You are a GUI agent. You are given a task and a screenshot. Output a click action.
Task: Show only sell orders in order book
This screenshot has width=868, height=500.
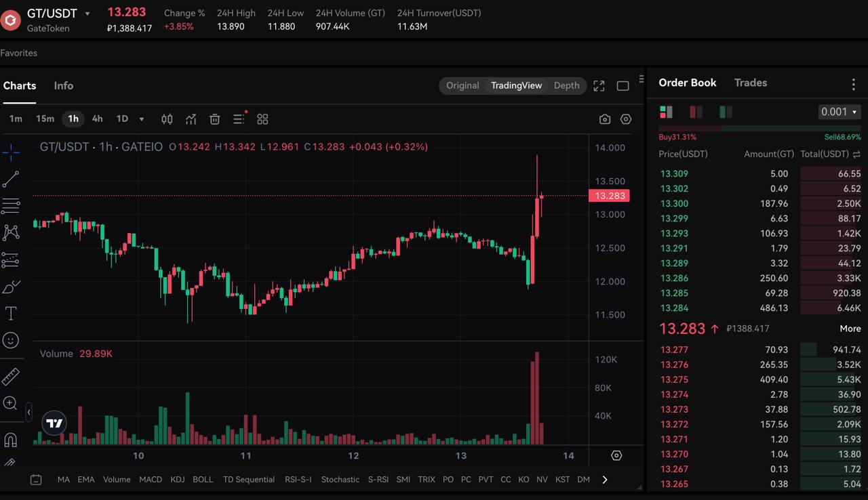696,112
